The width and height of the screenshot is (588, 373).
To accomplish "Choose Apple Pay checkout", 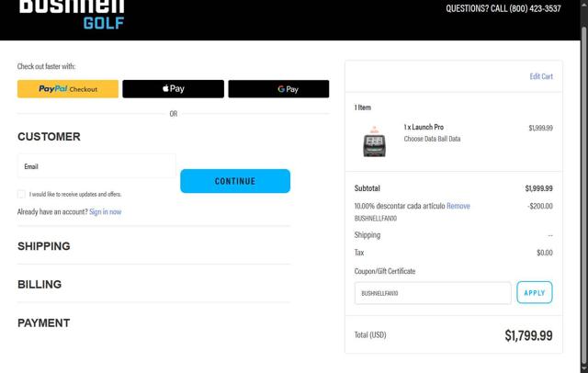I will 174,89.
